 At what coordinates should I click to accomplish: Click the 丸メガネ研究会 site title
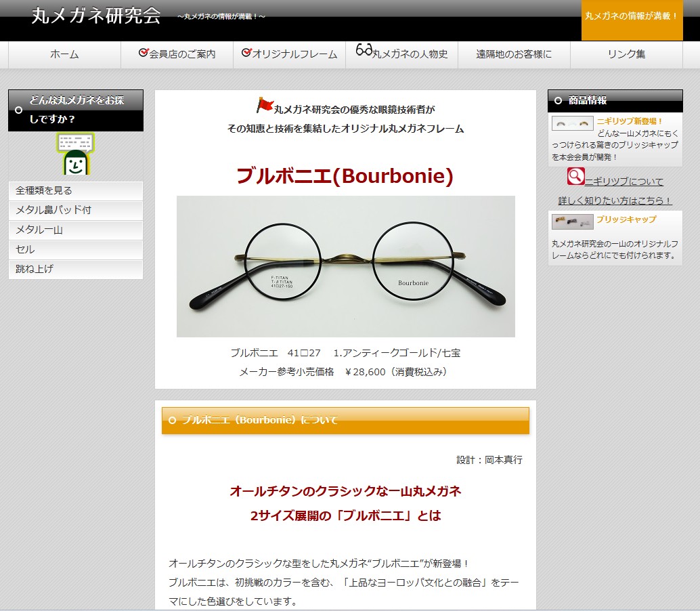[x=96, y=16]
